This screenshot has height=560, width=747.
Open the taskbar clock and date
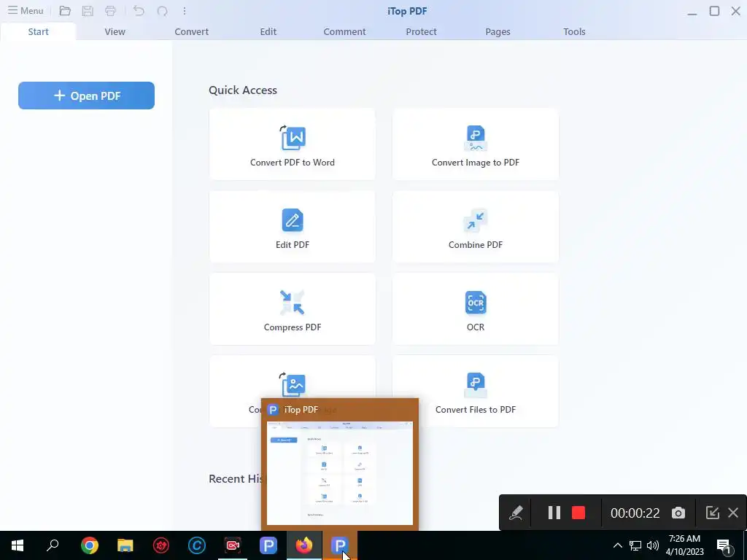tap(684, 545)
